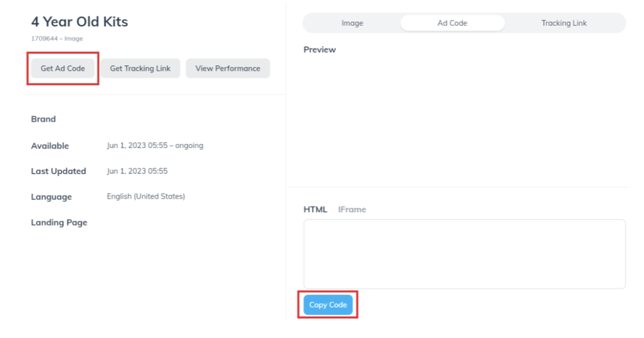Click the "English (United States)" language value
The width and height of the screenshot is (644, 338).
coord(146,196)
